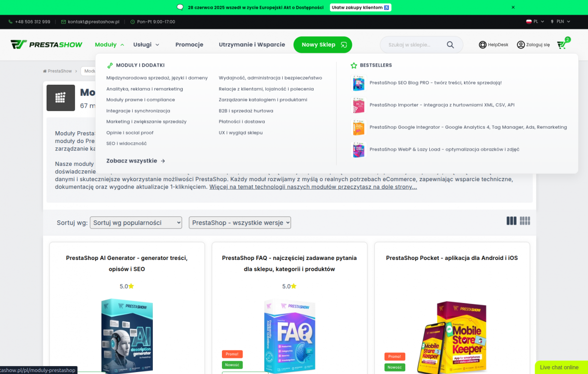Click SEO Blog PRO product box icon
The height and width of the screenshot is (374, 588).
point(359,83)
